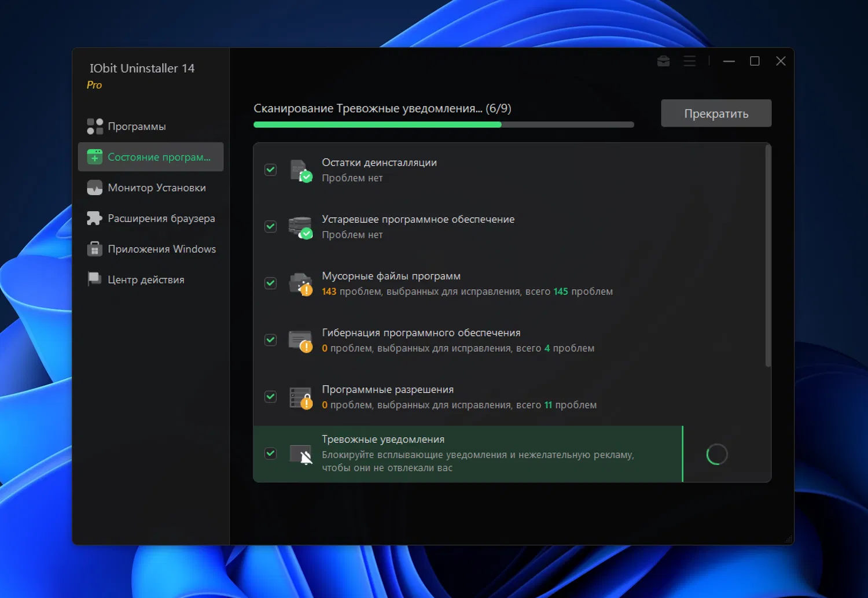Uncheck the Остатки деинсталляции checkbox

[270, 169]
